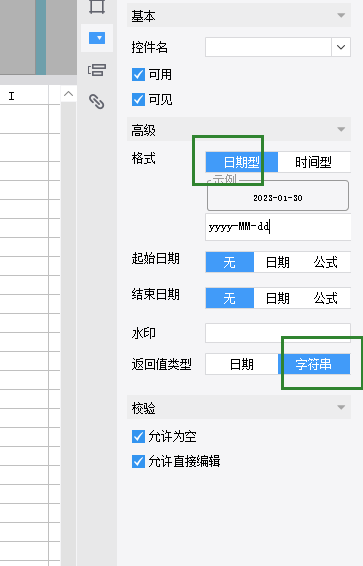Set 起始日期 to 公式
The width and height of the screenshot is (363, 566).
click(326, 262)
